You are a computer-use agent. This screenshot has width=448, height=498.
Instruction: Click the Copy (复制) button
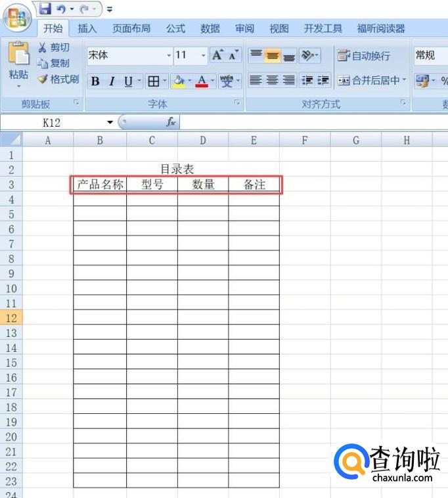53,63
